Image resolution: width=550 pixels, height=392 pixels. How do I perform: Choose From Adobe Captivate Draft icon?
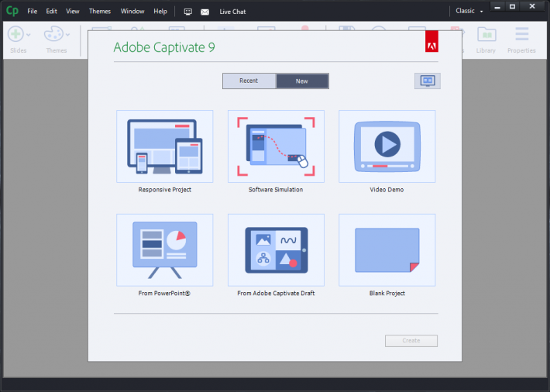click(x=276, y=250)
